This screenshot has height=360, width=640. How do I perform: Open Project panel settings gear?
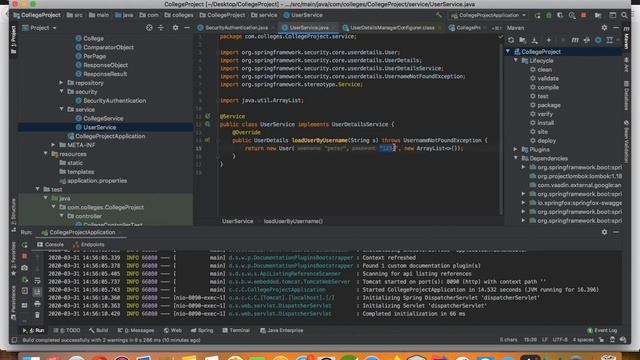pos(176,28)
